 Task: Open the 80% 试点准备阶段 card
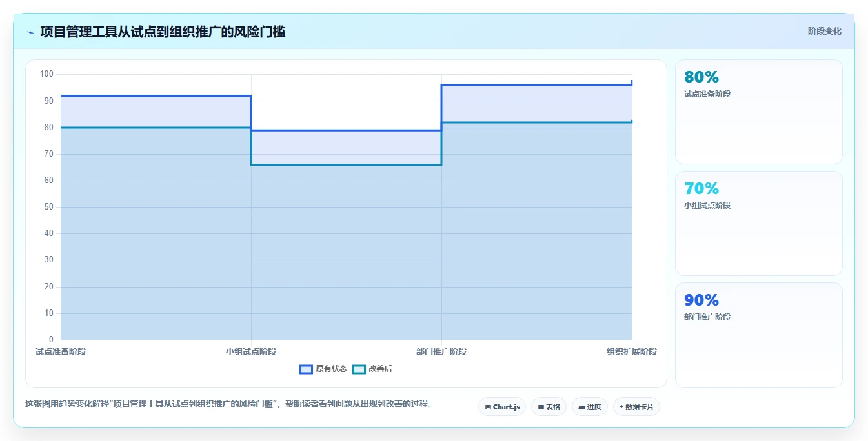click(x=759, y=112)
